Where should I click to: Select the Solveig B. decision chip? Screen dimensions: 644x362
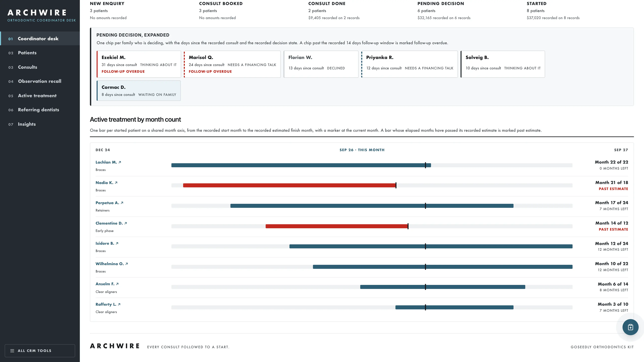[x=503, y=64]
